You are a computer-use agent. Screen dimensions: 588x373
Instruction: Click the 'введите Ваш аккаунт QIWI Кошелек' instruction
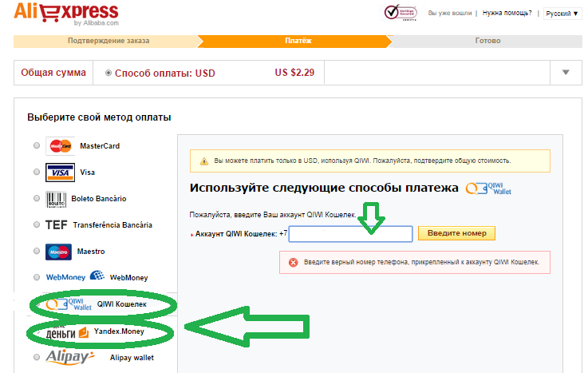coord(273,215)
